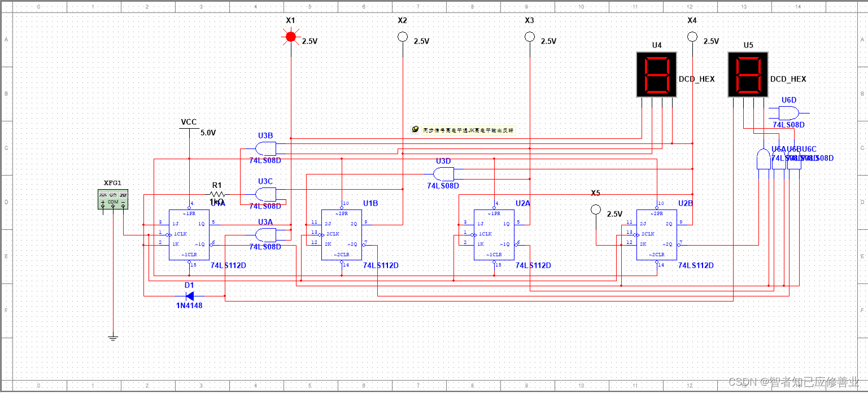
Task: Click the 74LS08D label under U3B
Action: click(x=265, y=160)
